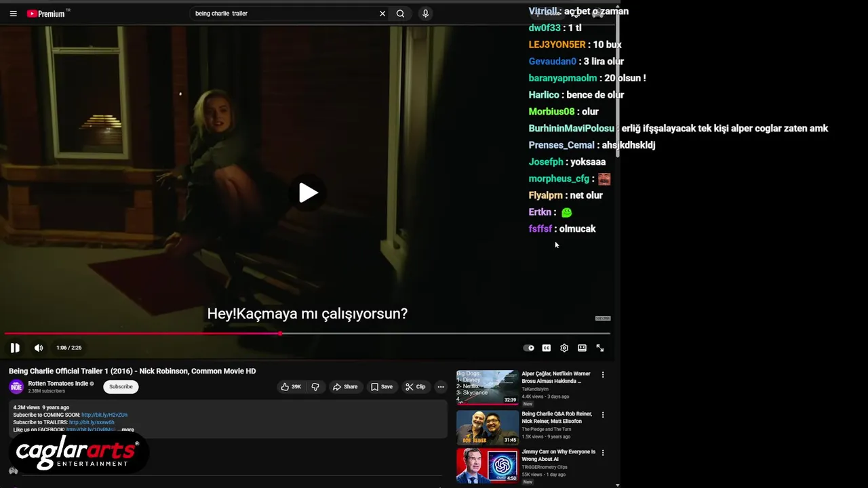868x488 pixels.
Task: Expand the description with '...more'
Action: [126, 430]
